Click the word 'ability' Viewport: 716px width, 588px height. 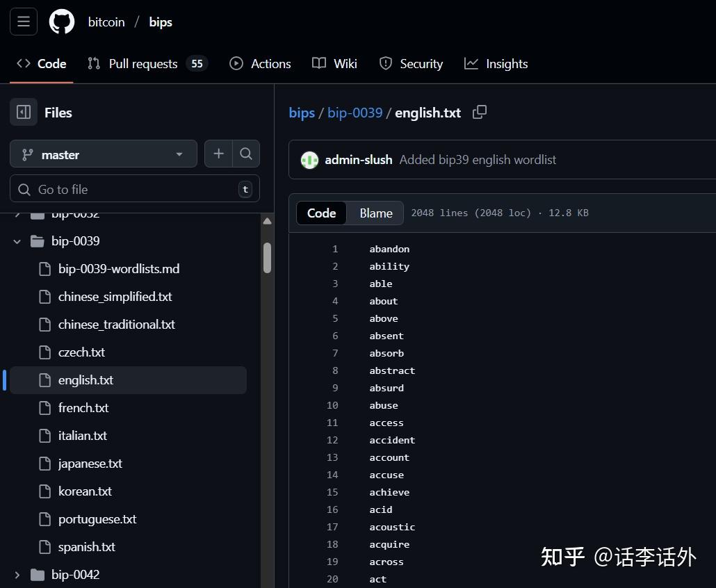389,267
